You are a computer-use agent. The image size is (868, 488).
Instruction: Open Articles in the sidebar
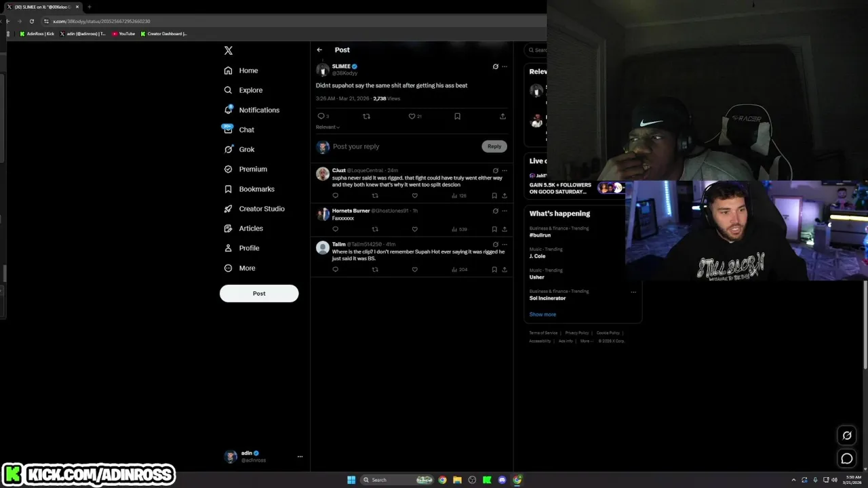243,228
